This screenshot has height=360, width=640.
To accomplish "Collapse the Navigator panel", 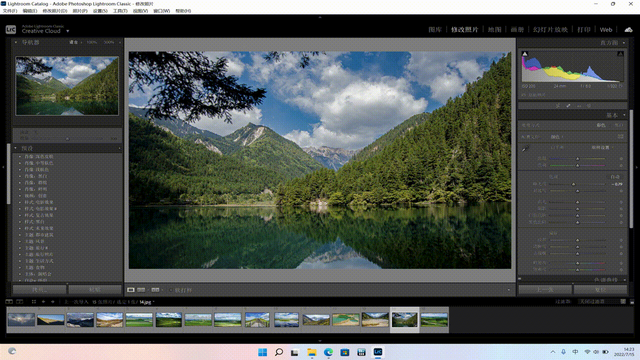I will pyautogui.click(x=16, y=42).
